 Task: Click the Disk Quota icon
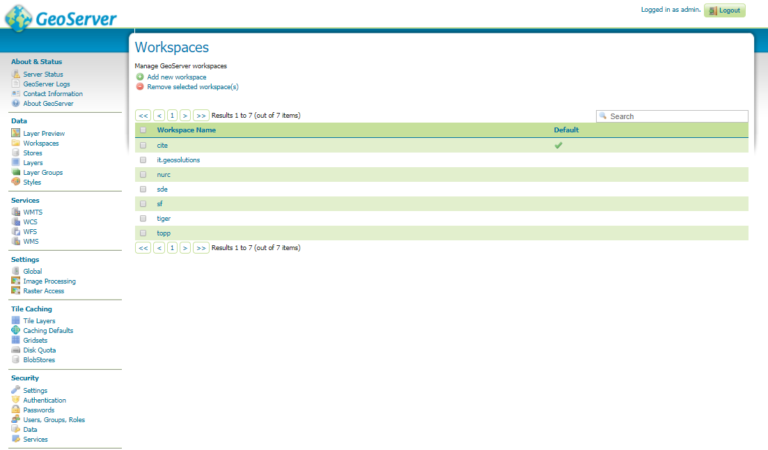(x=16, y=350)
